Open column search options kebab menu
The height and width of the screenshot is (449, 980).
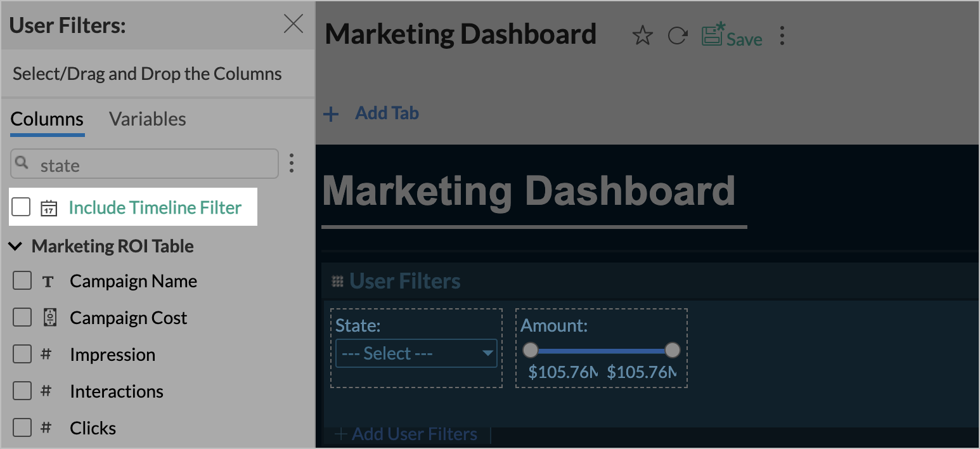click(292, 164)
